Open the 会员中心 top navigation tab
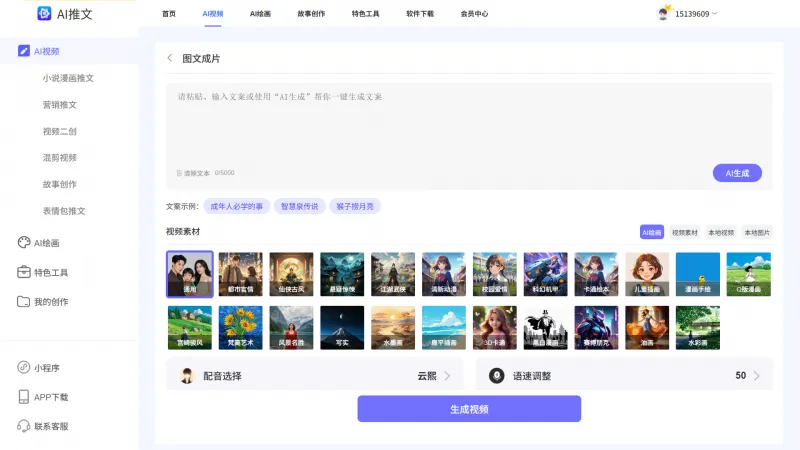Screen dimensions: 800x450 [474, 14]
